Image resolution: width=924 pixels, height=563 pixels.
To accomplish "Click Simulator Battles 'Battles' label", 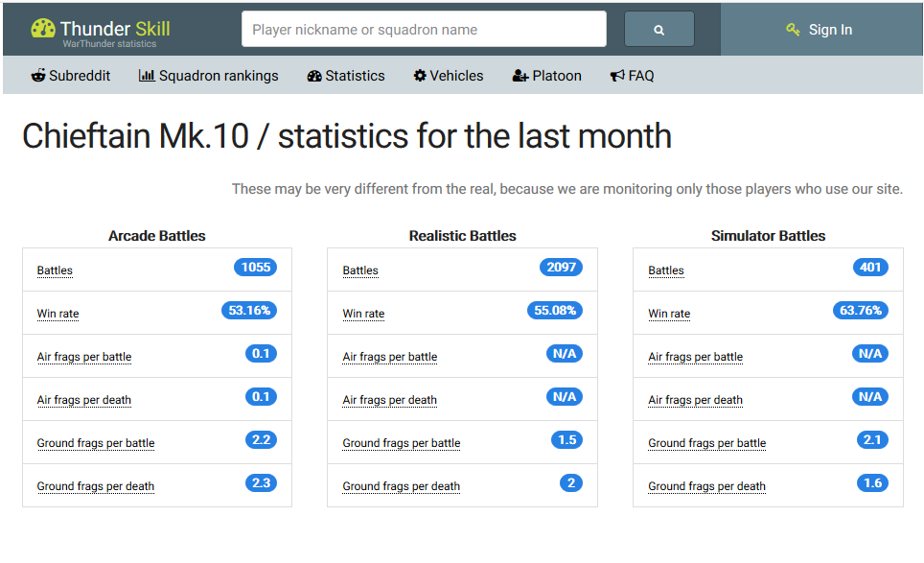I will coord(665,270).
